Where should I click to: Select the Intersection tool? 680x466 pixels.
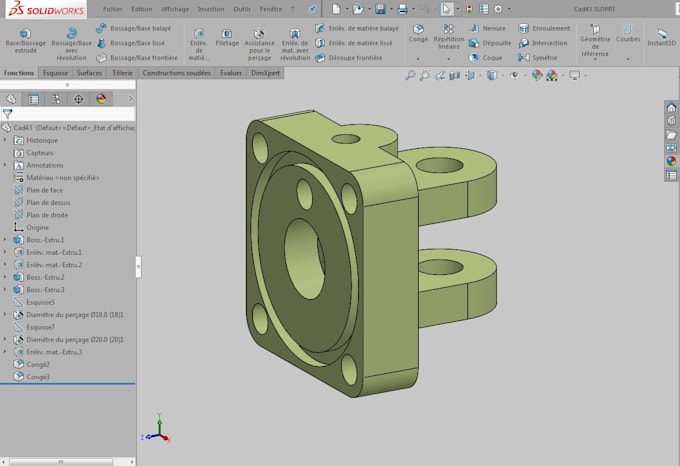point(543,43)
